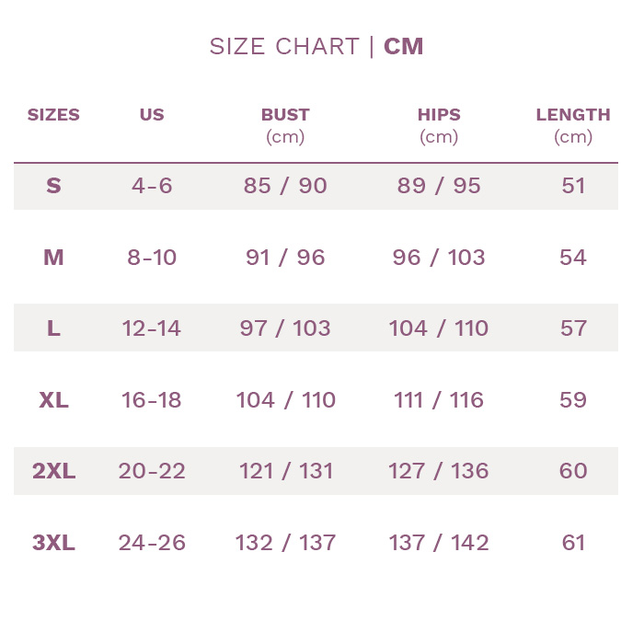
Task: Click bust value 132 / 137
Action: pyautogui.click(x=285, y=543)
